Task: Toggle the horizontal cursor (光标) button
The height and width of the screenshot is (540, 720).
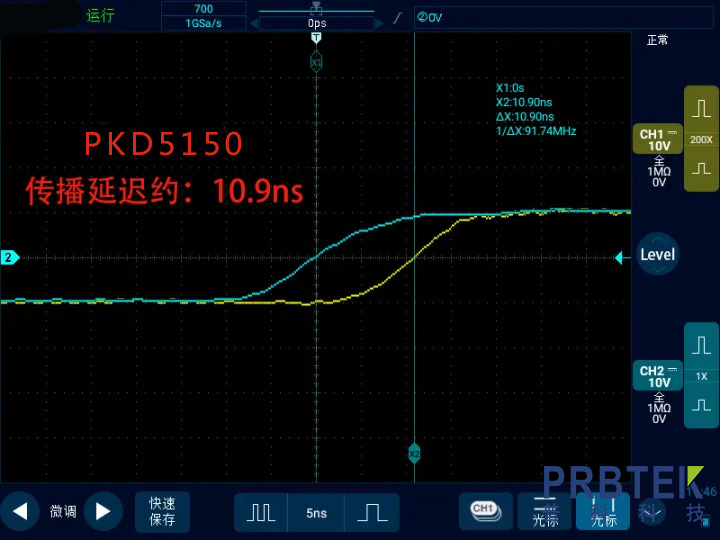Action: pos(546,511)
